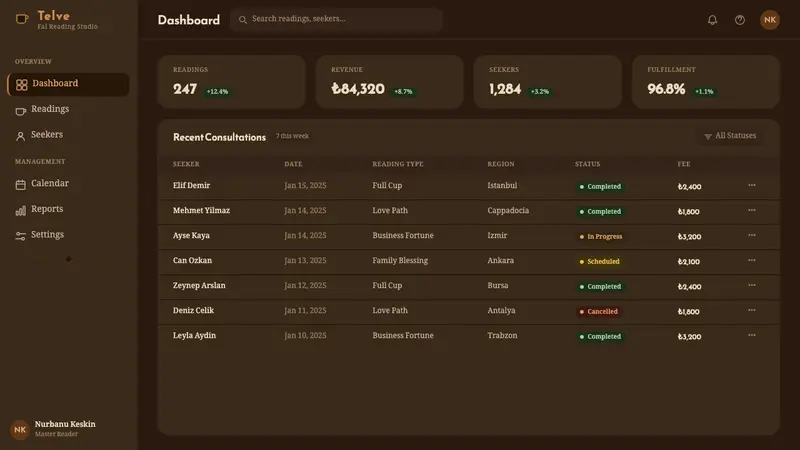Click Completed badge in Elif Demir row
800x450 pixels.
pos(600,186)
